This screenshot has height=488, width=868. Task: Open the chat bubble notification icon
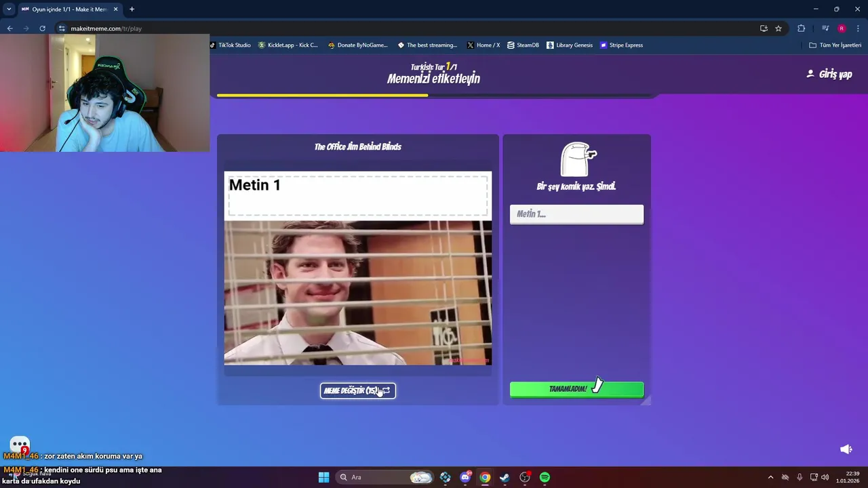[x=20, y=445]
